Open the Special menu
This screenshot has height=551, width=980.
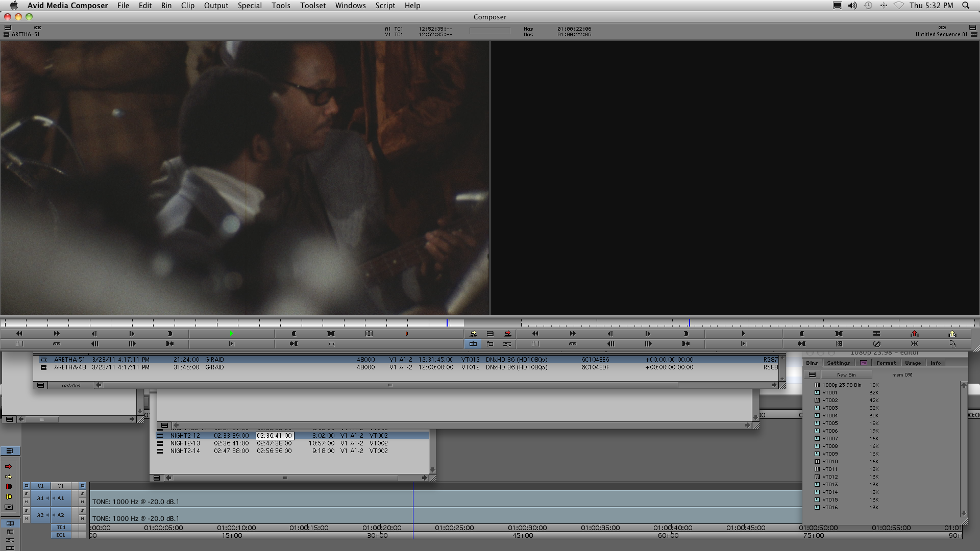pos(250,6)
